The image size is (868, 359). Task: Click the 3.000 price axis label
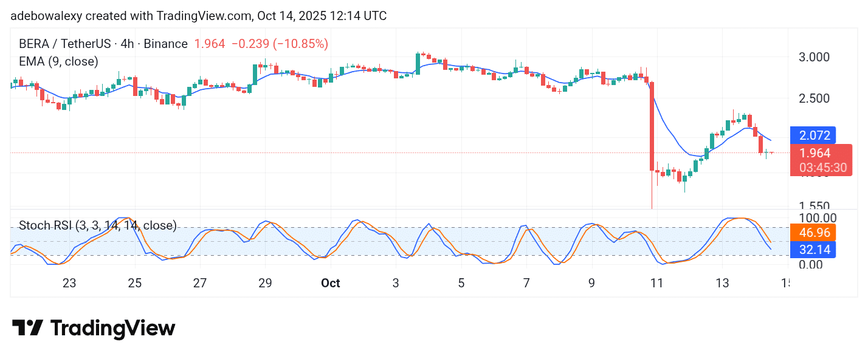[813, 57]
